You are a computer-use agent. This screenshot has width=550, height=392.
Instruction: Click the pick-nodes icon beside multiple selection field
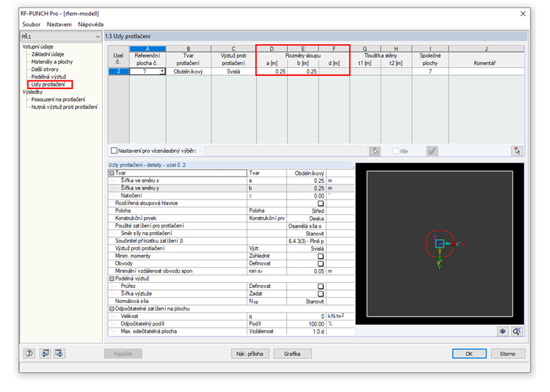375,151
